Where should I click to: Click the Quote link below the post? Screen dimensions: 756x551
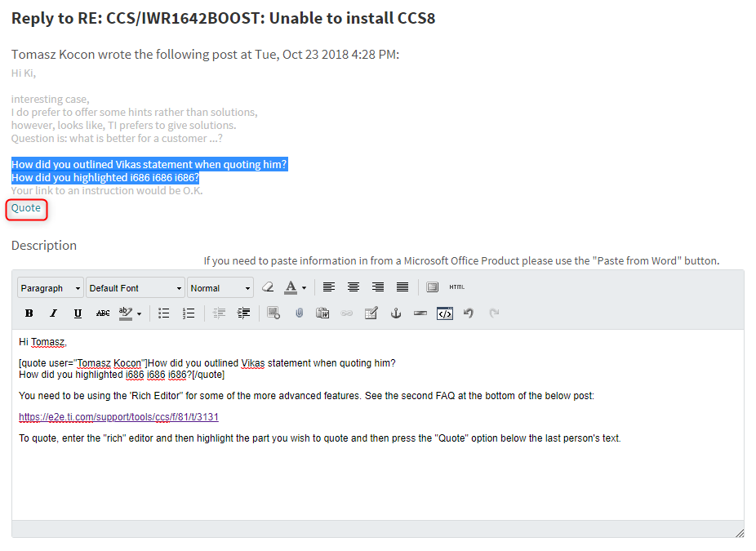click(x=26, y=208)
